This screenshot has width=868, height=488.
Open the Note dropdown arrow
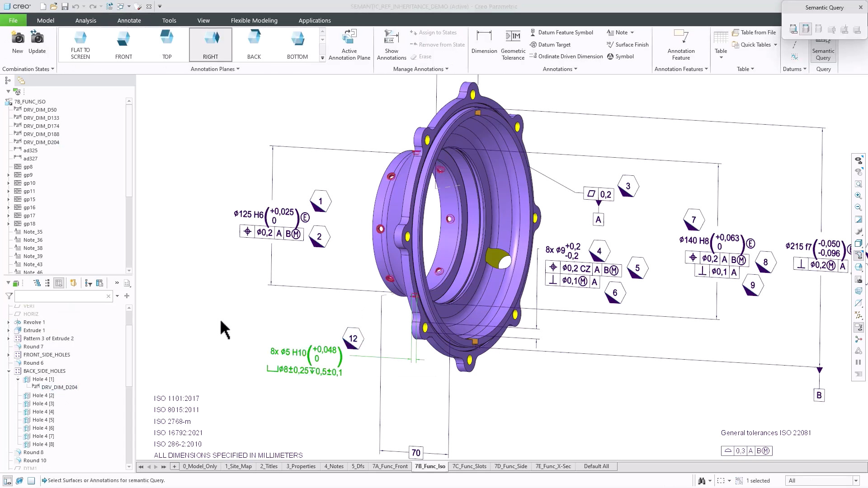tap(632, 33)
